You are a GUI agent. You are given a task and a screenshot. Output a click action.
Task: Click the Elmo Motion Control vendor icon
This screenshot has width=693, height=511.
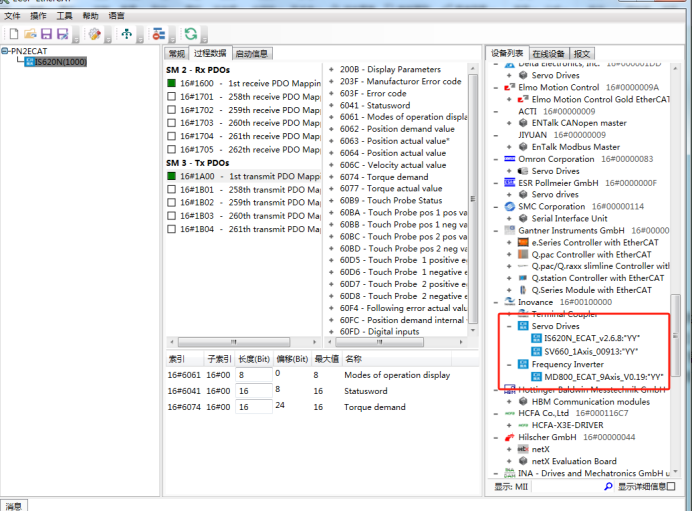click(x=510, y=88)
